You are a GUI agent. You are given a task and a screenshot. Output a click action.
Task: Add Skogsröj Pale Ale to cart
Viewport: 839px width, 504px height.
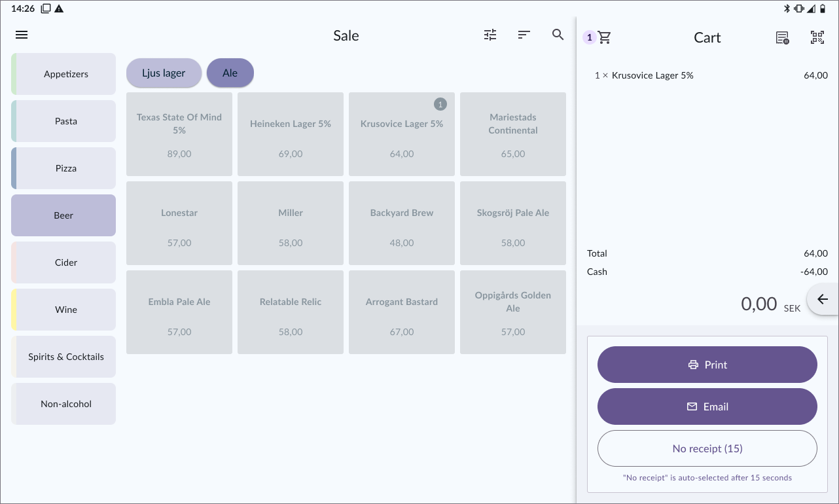(513, 223)
